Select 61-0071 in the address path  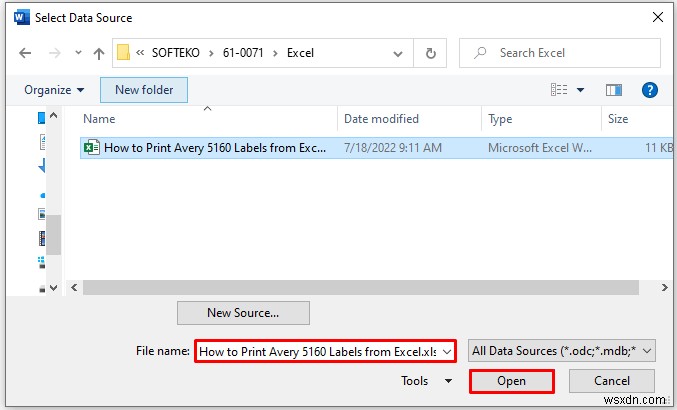pos(243,53)
